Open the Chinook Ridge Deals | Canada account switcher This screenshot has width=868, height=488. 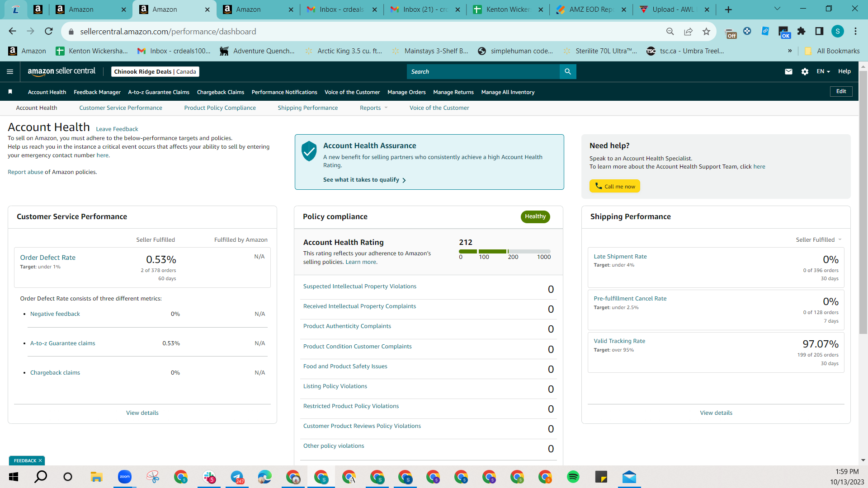[155, 71]
